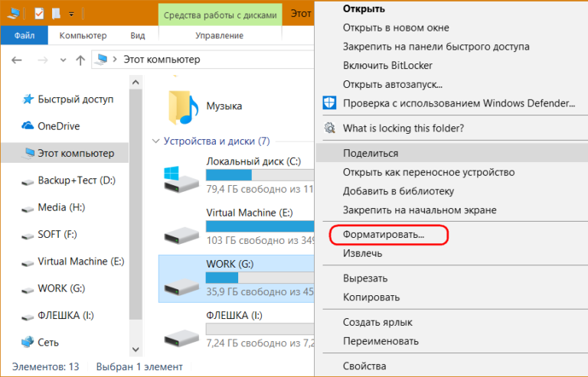This screenshot has width=588, height=377.
Task: Click the computer icon in address bar
Action: (101, 60)
